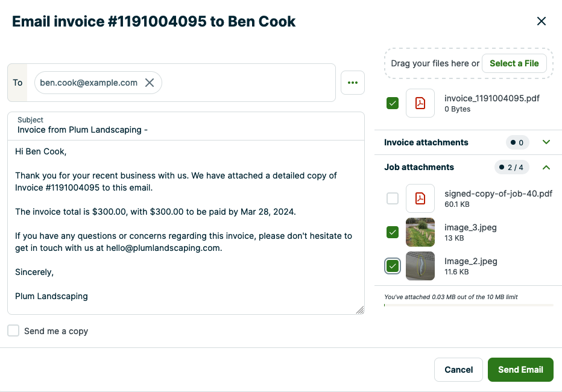Click into the Subject field
562x392 pixels.
[186, 130]
